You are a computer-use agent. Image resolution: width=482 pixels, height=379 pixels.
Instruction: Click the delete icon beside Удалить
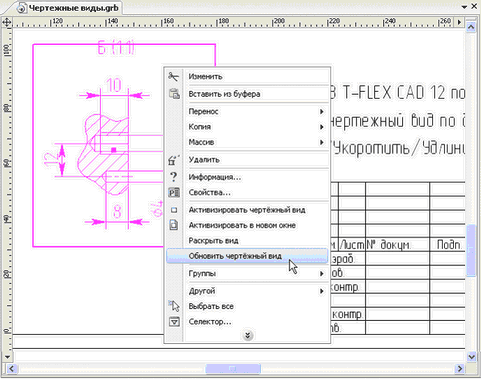(x=174, y=160)
